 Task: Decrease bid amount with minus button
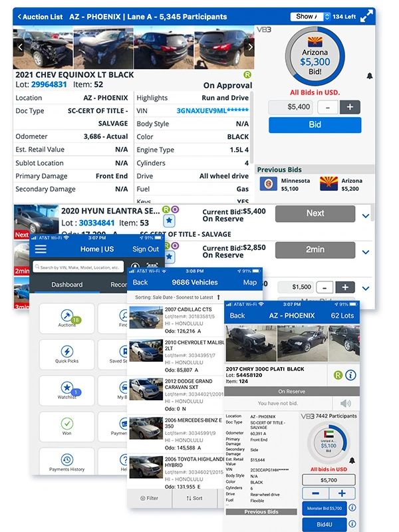click(327, 107)
